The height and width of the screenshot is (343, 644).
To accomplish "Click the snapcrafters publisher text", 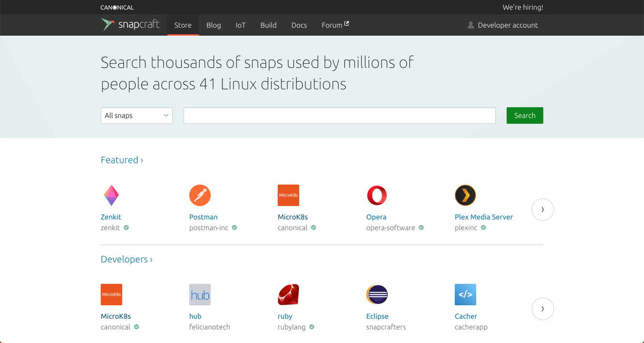I will [x=386, y=327].
